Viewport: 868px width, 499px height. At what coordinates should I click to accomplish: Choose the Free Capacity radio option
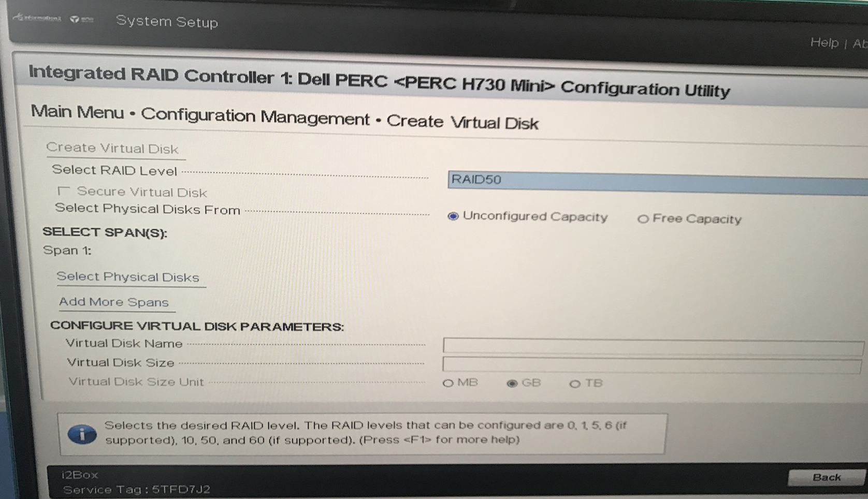643,219
